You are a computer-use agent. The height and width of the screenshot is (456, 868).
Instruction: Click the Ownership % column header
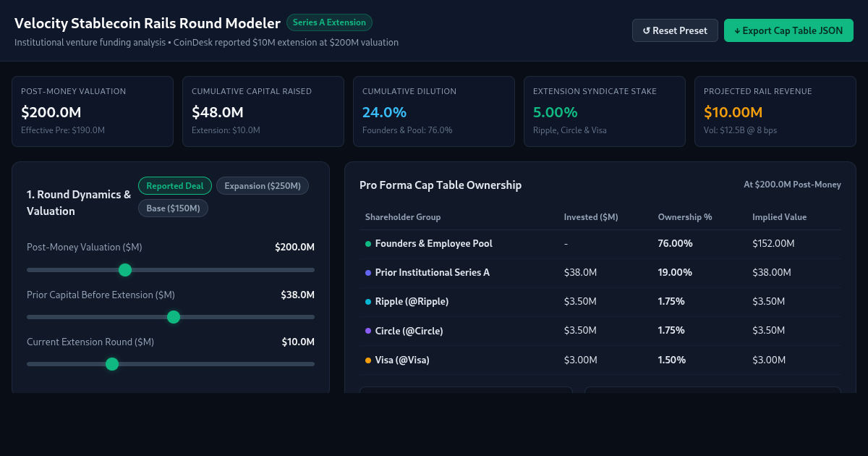[685, 217]
